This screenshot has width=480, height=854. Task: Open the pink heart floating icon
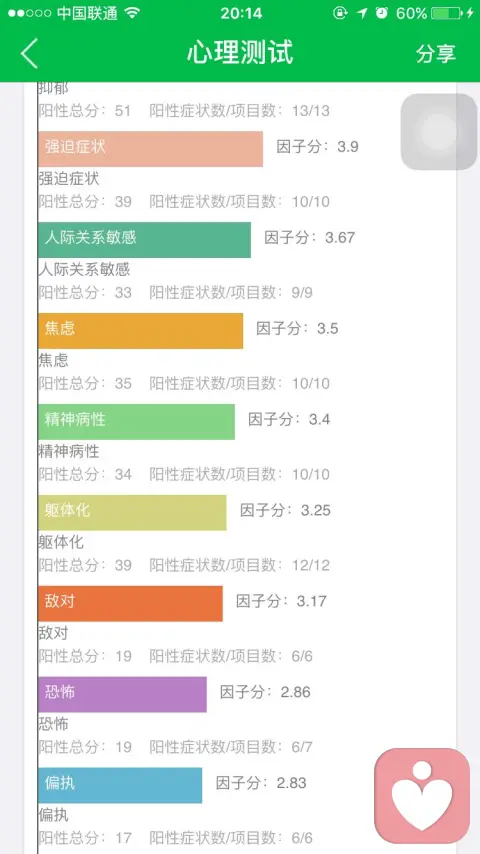[x=422, y=796]
